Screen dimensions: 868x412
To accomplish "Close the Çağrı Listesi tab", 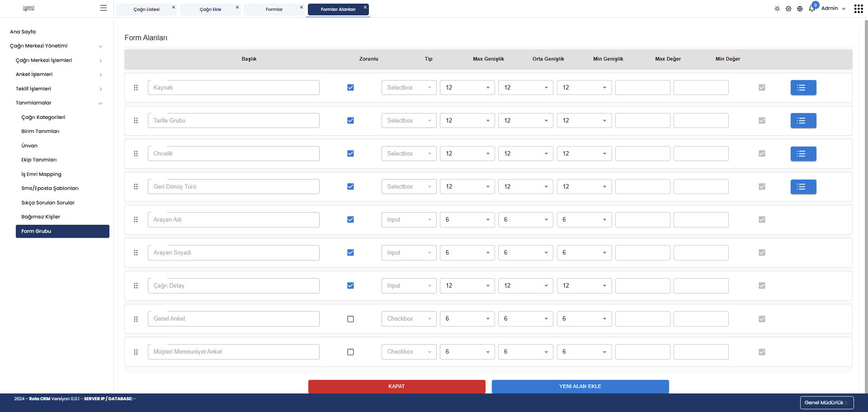I will (x=174, y=7).
